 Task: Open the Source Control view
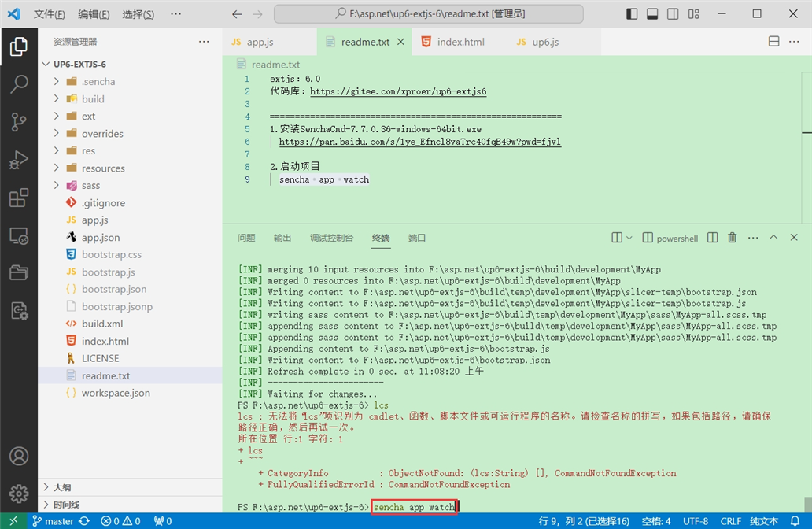pos(19,122)
